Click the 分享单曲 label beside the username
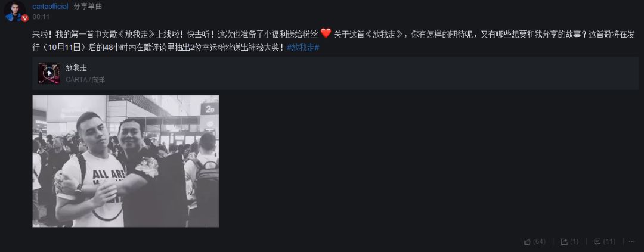This screenshot has width=644, height=252. click(x=88, y=7)
